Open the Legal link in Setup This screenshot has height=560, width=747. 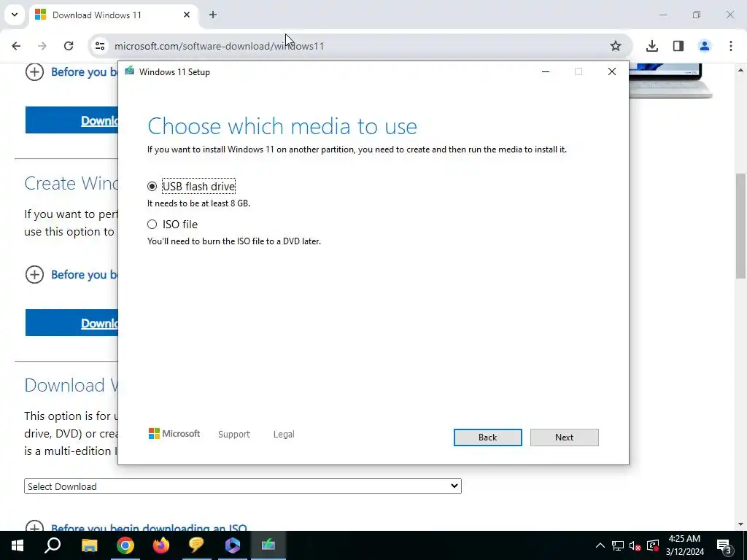(284, 435)
